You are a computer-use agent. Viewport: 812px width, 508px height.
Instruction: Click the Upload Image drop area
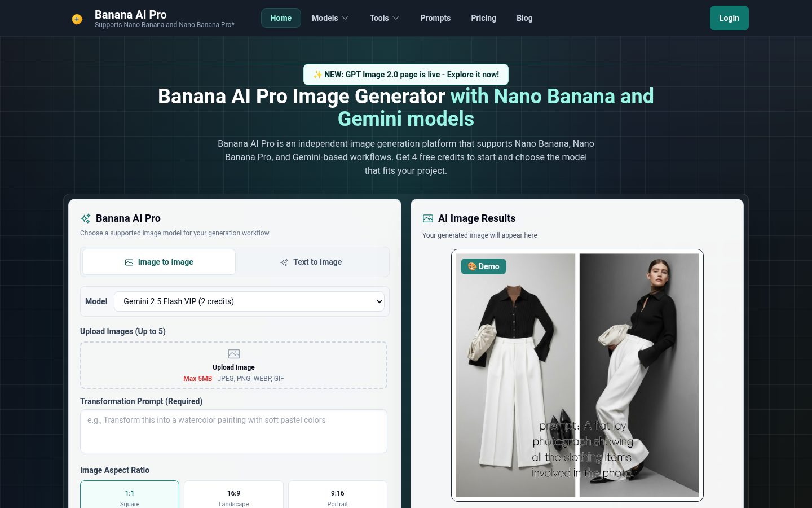233,365
